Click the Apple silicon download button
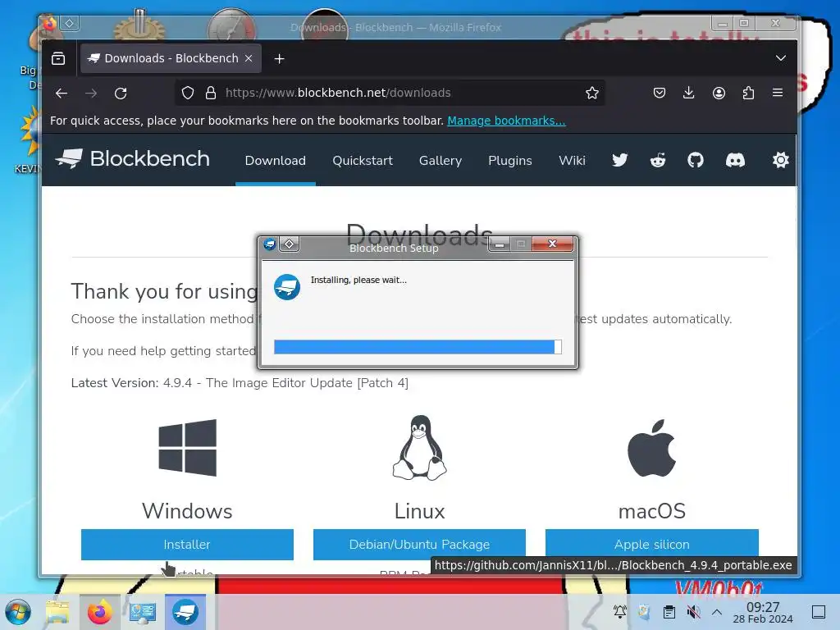Image resolution: width=840 pixels, height=630 pixels. tap(652, 545)
